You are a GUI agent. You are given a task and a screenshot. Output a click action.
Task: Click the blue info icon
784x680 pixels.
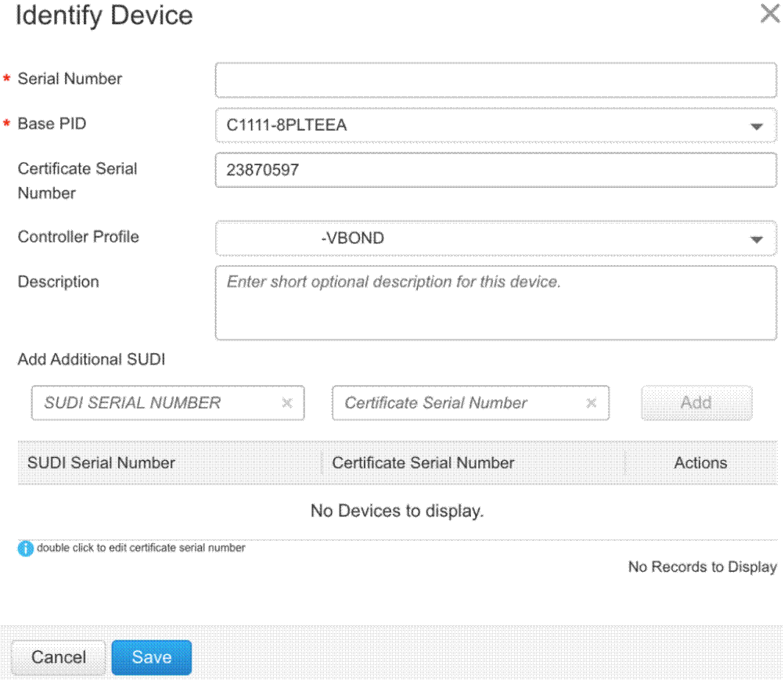pyautogui.click(x=26, y=549)
